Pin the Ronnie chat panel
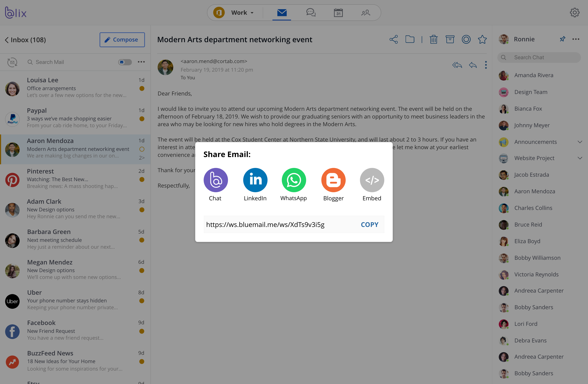This screenshot has width=588, height=384. coord(563,39)
